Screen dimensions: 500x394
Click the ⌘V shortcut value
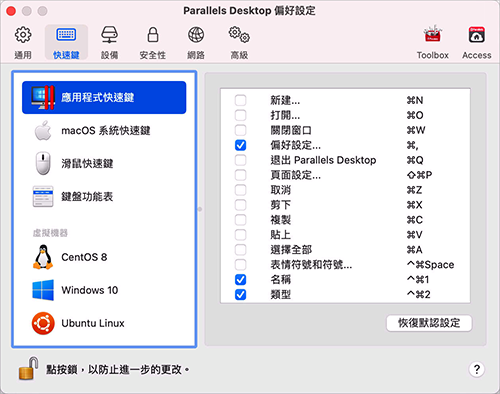coord(414,235)
